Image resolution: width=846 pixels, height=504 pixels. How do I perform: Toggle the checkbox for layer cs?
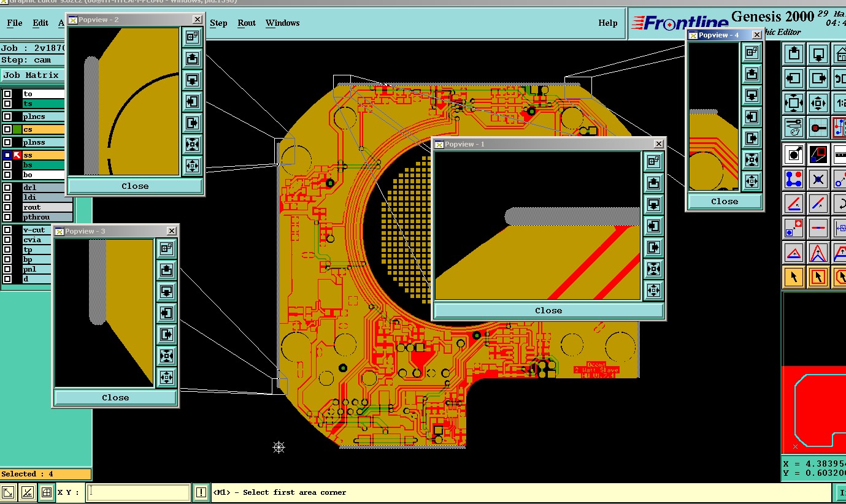tap(7, 129)
